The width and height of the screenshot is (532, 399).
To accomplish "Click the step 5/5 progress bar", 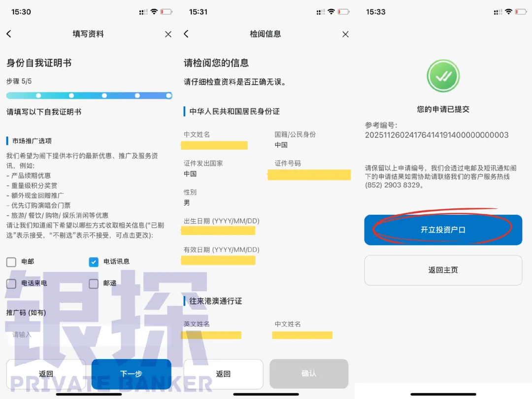I will point(89,96).
